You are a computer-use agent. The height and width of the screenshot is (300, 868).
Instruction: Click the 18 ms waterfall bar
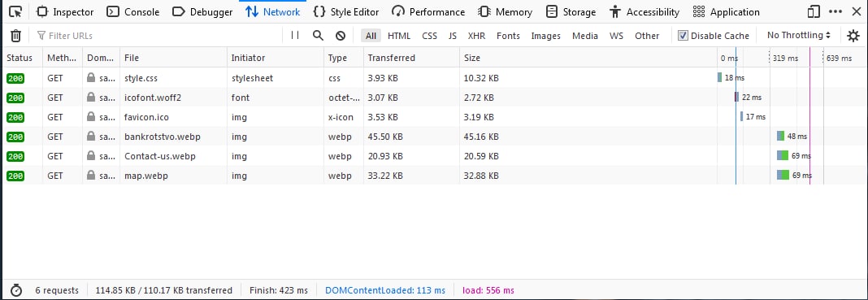(719, 77)
